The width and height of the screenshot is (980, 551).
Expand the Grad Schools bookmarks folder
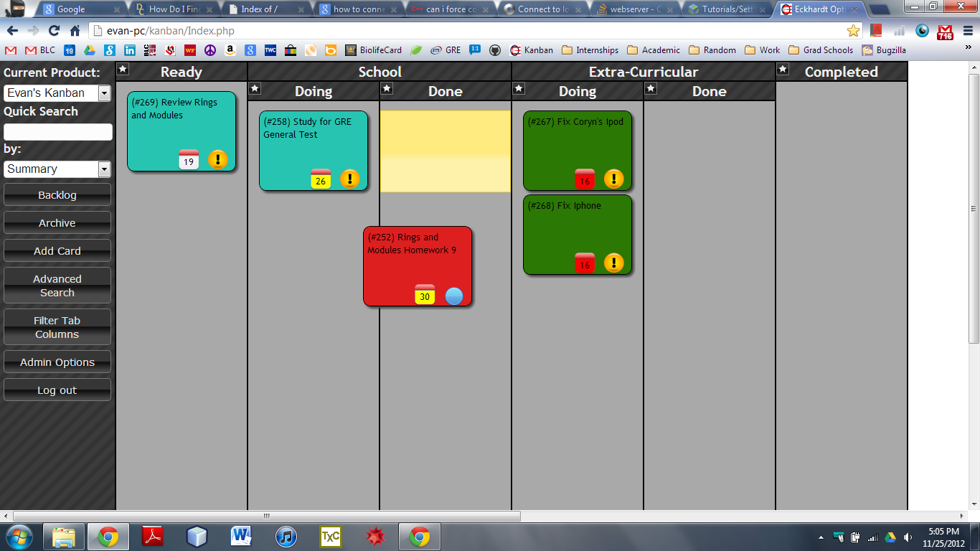(821, 50)
